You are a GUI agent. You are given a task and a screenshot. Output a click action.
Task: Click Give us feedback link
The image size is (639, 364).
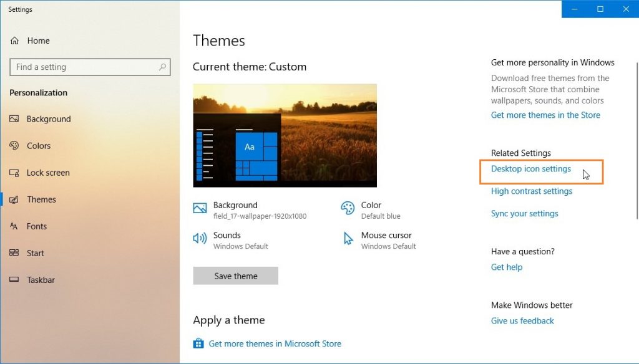coord(522,321)
